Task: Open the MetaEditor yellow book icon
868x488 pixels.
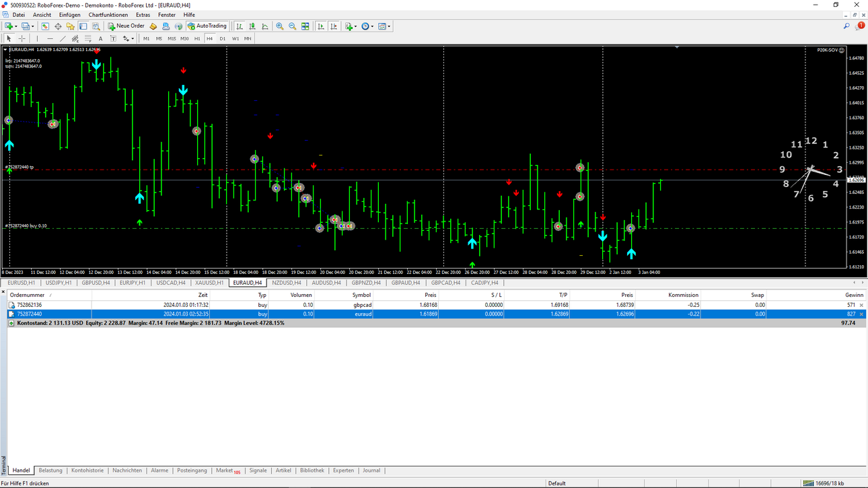Action: [153, 26]
